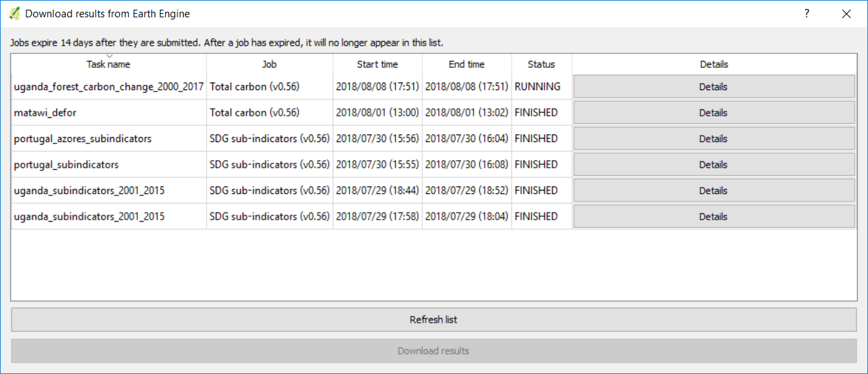Click the End time column header
Image resolution: width=868 pixels, height=374 pixels.
[467, 64]
